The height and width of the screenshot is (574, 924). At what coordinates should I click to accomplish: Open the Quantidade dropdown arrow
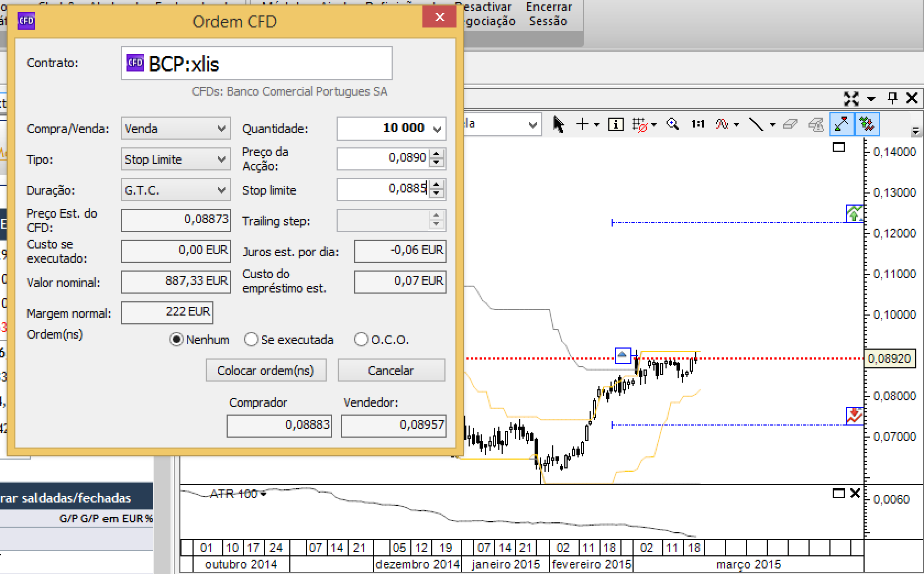[437, 129]
